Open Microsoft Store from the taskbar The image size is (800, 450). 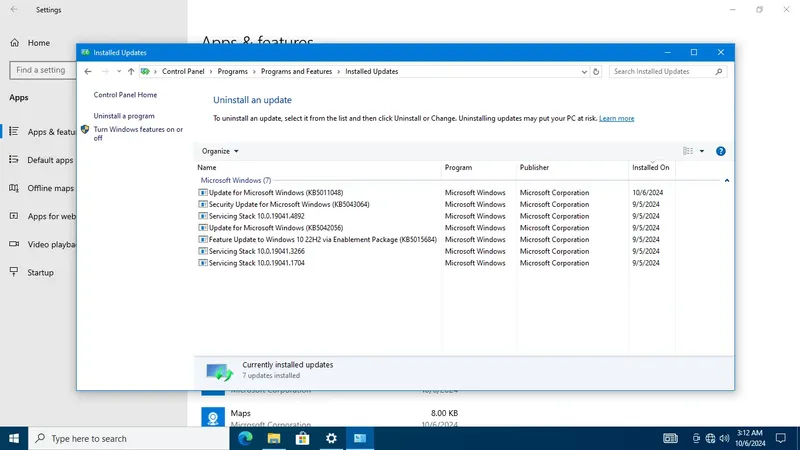303,438
